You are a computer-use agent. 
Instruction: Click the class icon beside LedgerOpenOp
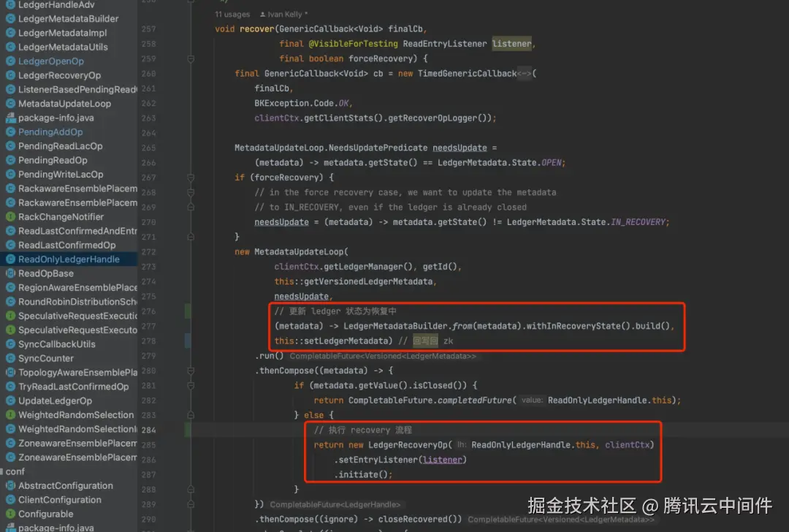pyautogui.click(x=10, y=61)
